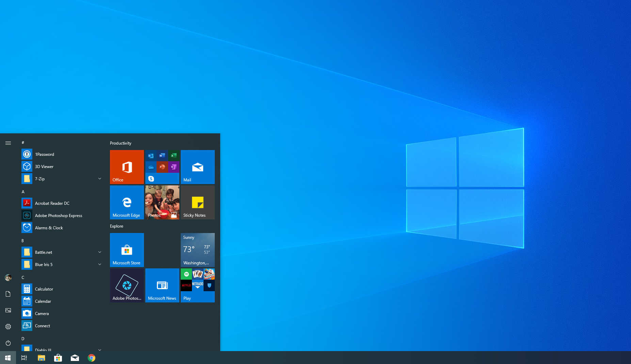631x364 pixels.
Task: Open the Office tile
Action: 127,167
